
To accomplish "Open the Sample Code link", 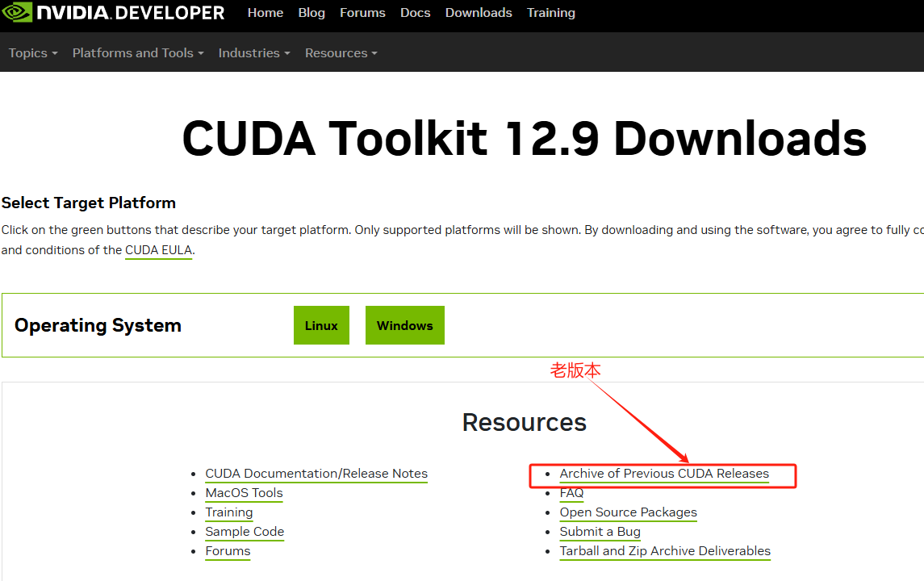I will pyautogui.click(x=245, y=532).
